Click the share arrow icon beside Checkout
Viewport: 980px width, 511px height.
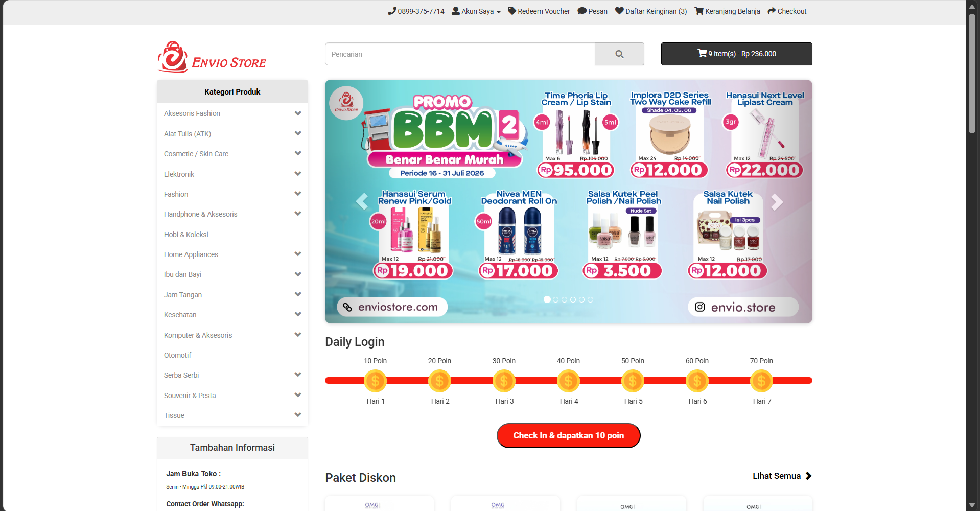tap(772, 11)
